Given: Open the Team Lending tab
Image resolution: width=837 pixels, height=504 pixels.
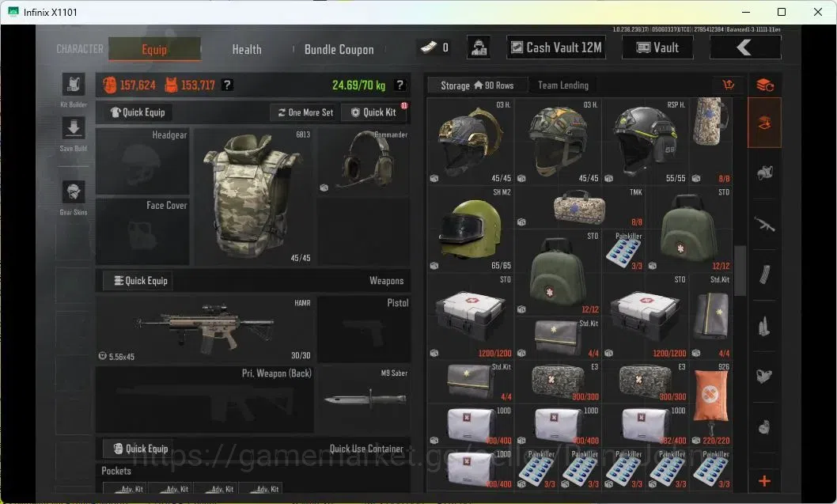Looking at the screenshot, I should pyautogui.click(x=563, y=85).
